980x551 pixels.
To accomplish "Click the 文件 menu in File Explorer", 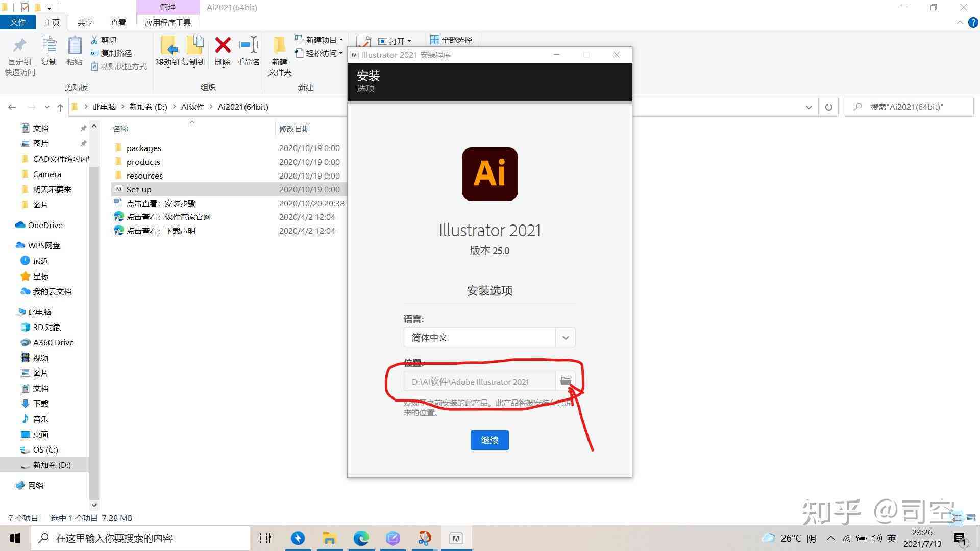I will [18, 22].
